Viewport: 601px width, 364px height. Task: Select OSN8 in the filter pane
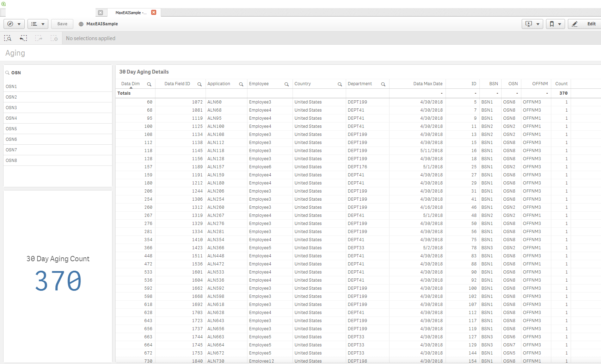pyautogui.click(x=58, y=161)
